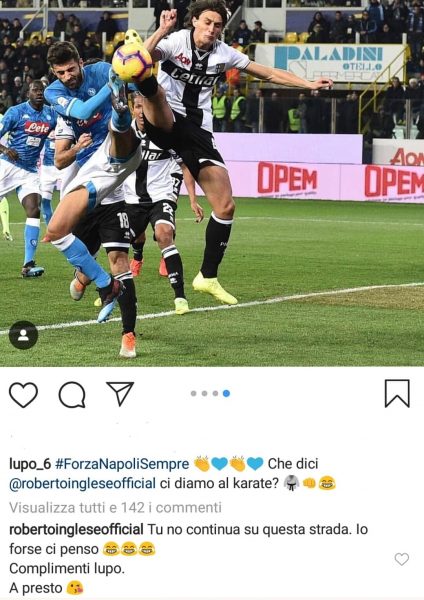Open the robertoingleseofficial commenter profile

coord(76,530)
